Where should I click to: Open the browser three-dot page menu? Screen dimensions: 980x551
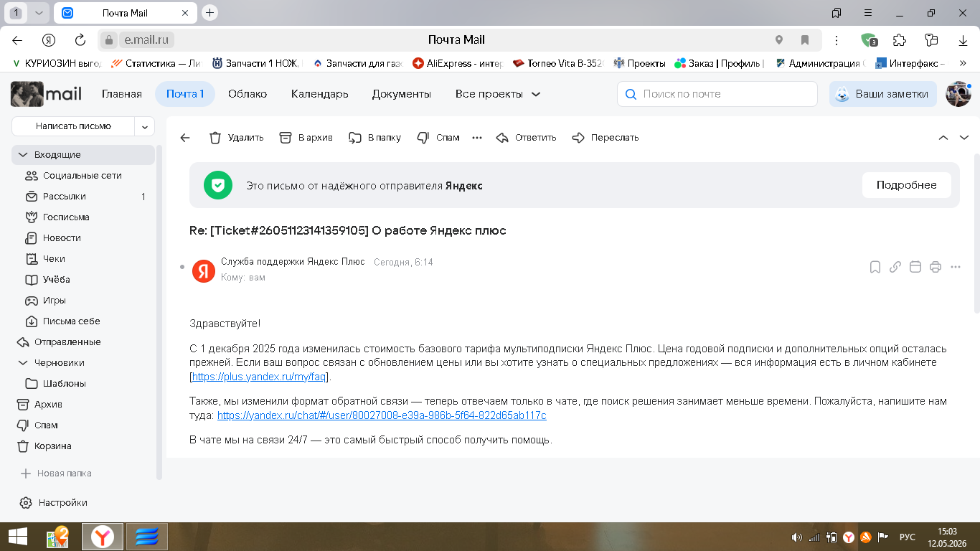coord(837,40)
